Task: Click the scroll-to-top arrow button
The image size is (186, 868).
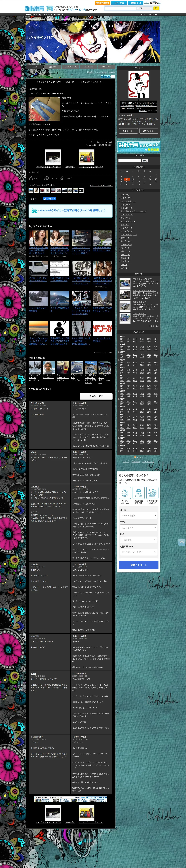Action: tap(182, 542)
